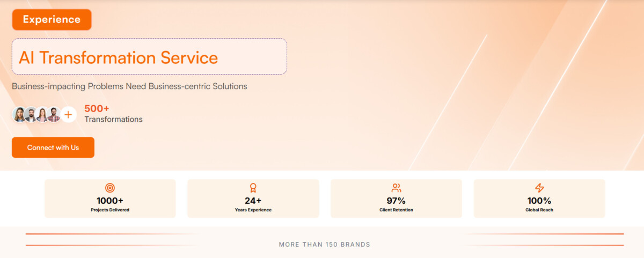Select the 24+ years statistic
The width and height of the screenshot is (644, 258).
pyautogui.click(x=253, y=201)
